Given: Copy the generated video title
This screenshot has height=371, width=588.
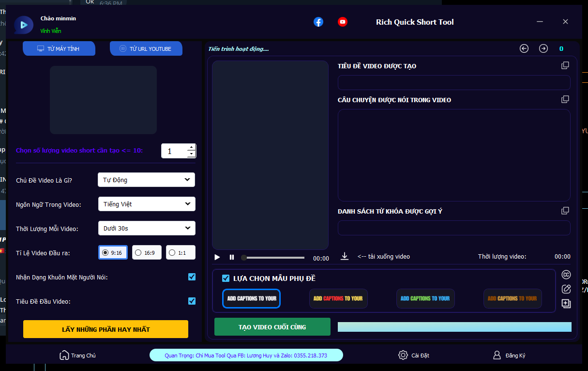Looking at the screenshot, I should [565, 65].
